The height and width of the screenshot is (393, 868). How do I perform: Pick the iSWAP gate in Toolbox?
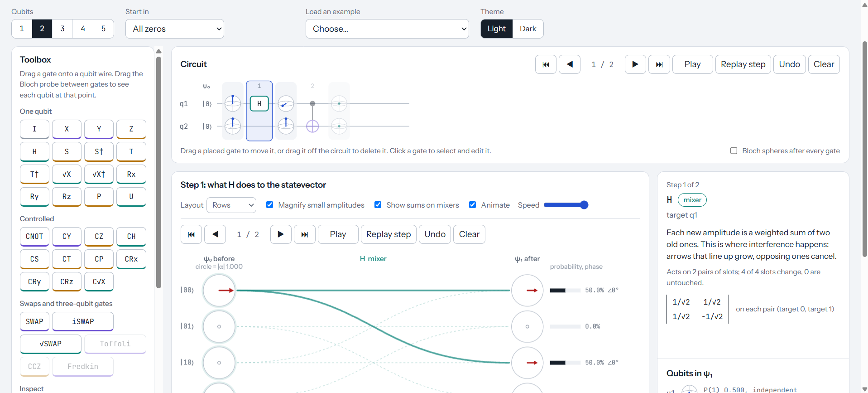(83, 322)
